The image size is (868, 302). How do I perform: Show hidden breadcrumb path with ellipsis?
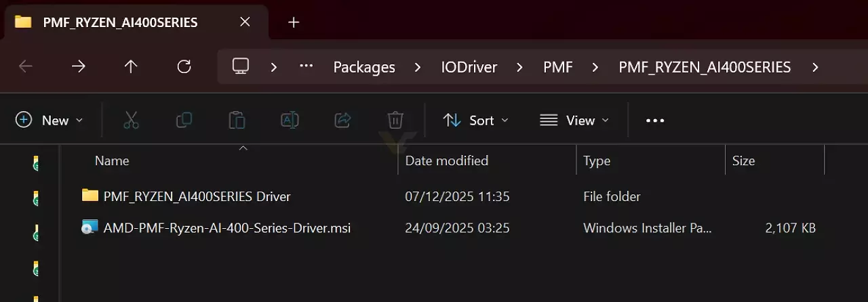coord(306,66)
